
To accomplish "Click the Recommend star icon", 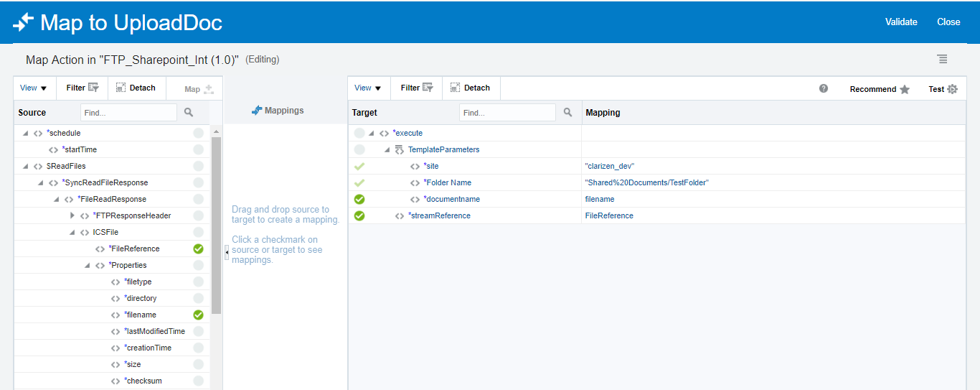I will pyautogui.click(x=905, y=89).
